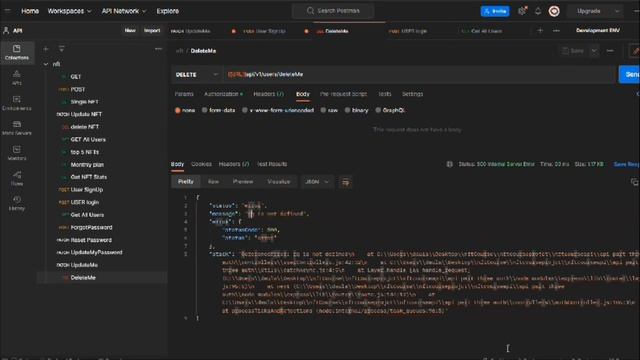
Task: Collapse the nft collection tree
Action: point(46,64)
